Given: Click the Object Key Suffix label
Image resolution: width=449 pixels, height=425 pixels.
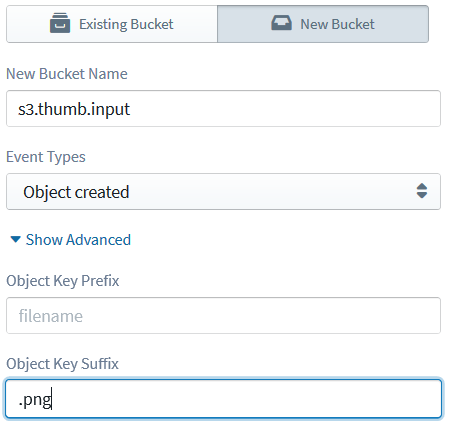Looking at the screenshot, I should click(62, 364).
